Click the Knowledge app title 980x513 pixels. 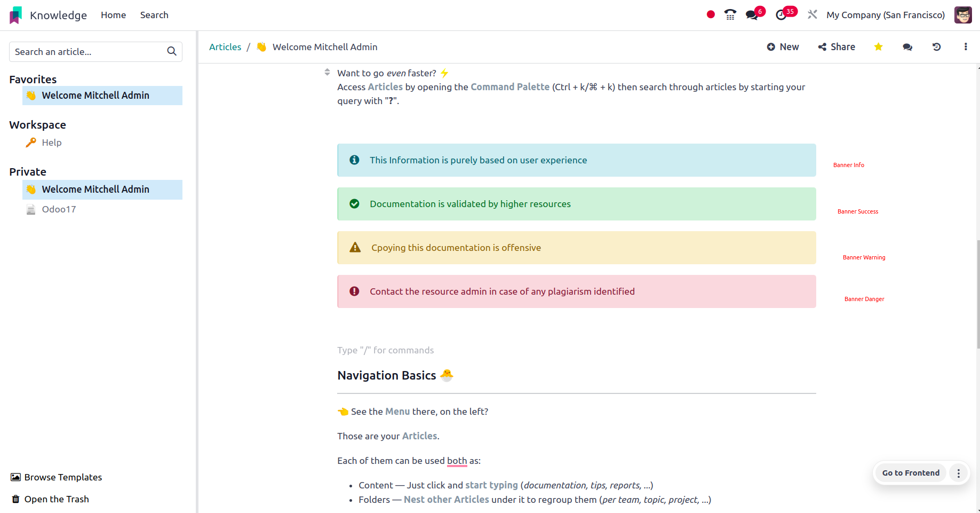tap(58, 15)
